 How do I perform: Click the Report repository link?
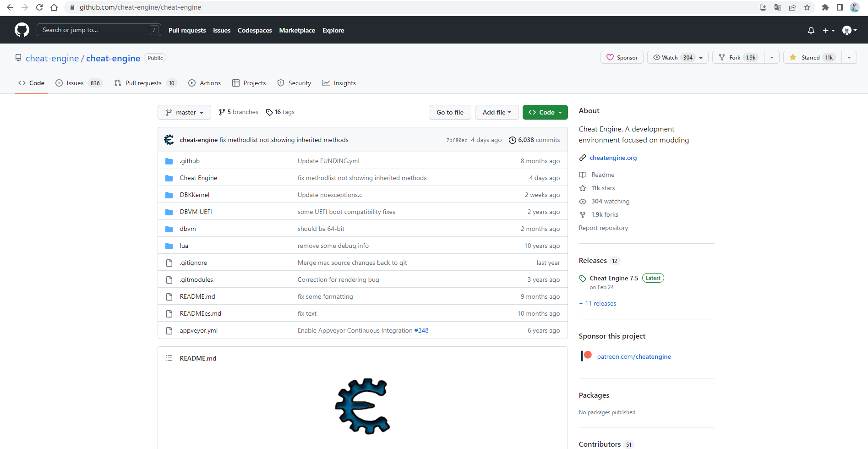point(603,228)
